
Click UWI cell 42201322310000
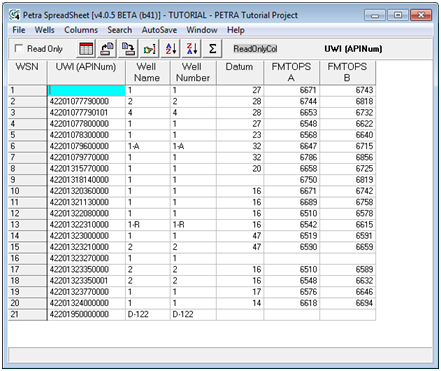(86, 225)
